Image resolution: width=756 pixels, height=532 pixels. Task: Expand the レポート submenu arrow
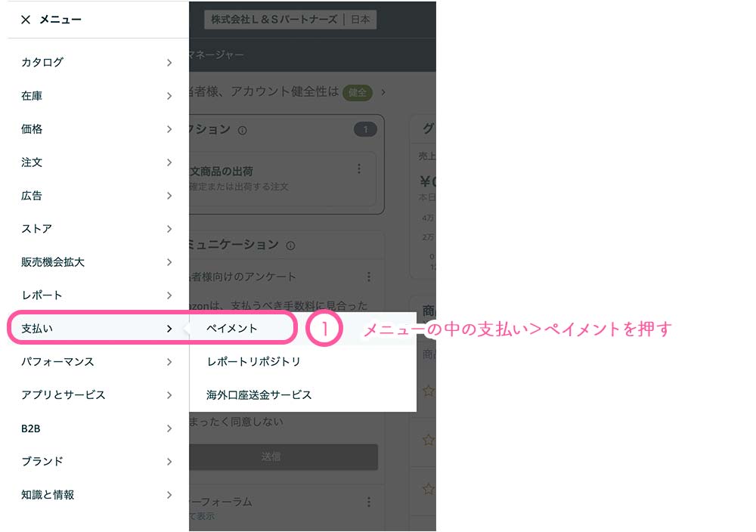click(x=169, y=295)
